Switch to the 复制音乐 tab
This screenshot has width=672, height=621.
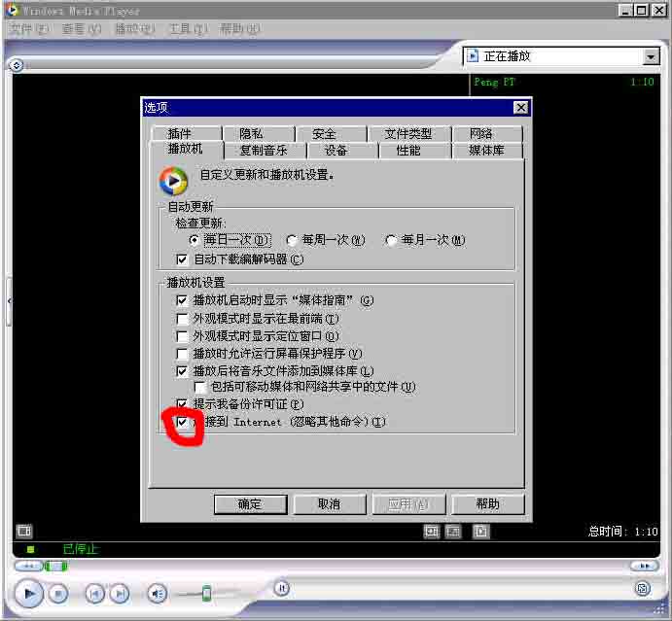coord(264,151)
